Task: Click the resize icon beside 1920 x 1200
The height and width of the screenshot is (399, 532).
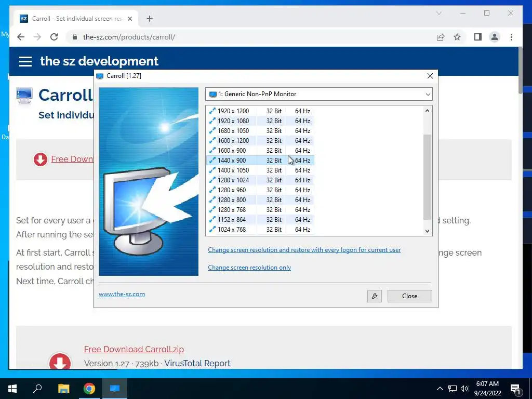Action: [x=212, y=111]
